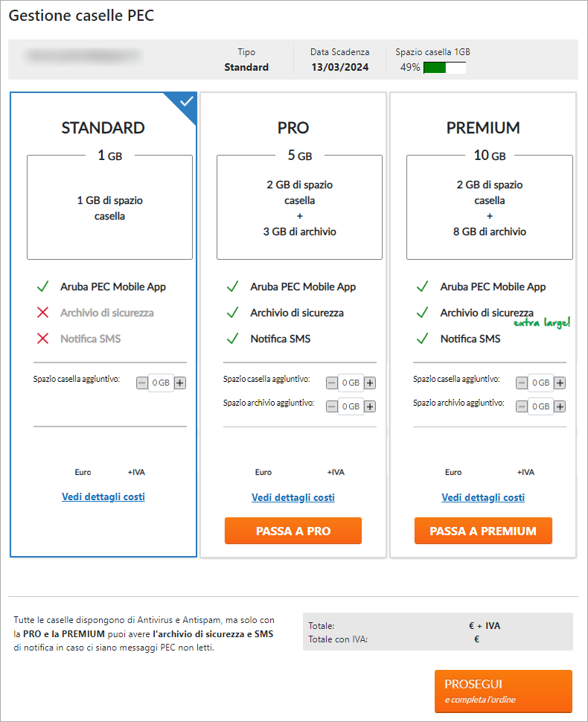Decrease Pro plan additional mailbox space
588x722 pixels.
pos(331,383)
